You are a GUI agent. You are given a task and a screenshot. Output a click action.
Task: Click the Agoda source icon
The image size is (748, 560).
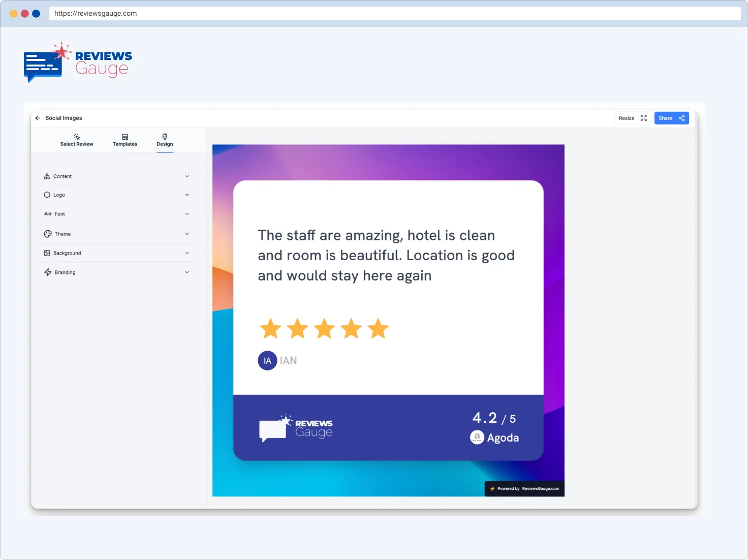click(477, 437)
